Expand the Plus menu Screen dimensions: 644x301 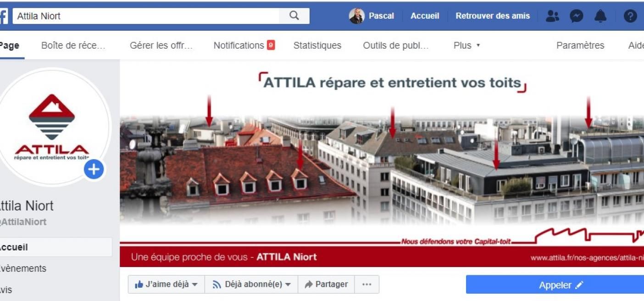pos(466,45)
